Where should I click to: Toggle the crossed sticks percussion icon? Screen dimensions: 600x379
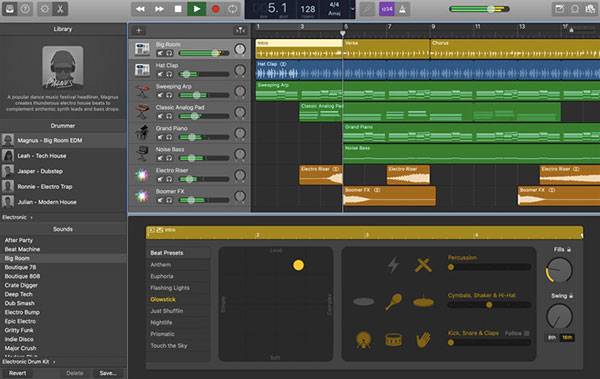(423, 265)
